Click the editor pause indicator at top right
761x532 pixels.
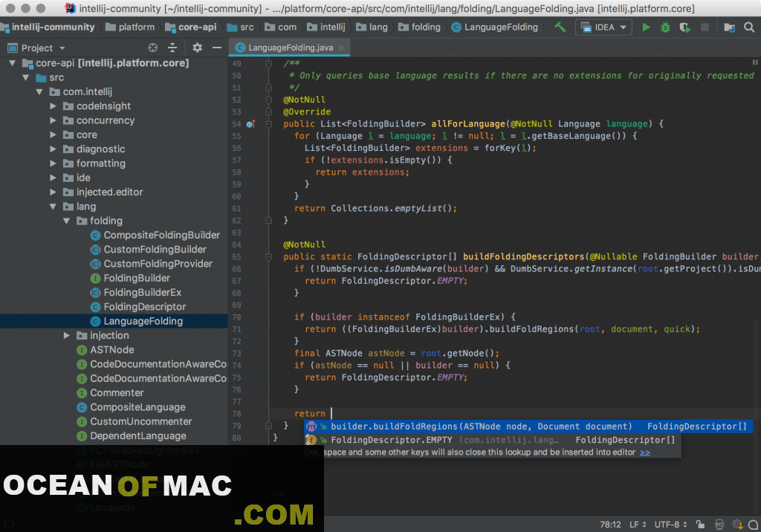click(x=755, y=62)
